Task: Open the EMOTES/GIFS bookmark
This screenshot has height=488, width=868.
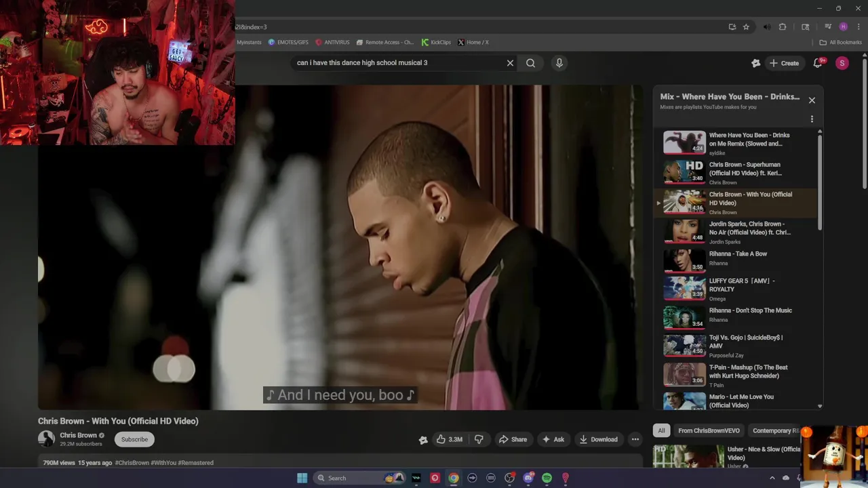Action: [x=288, y=42]
